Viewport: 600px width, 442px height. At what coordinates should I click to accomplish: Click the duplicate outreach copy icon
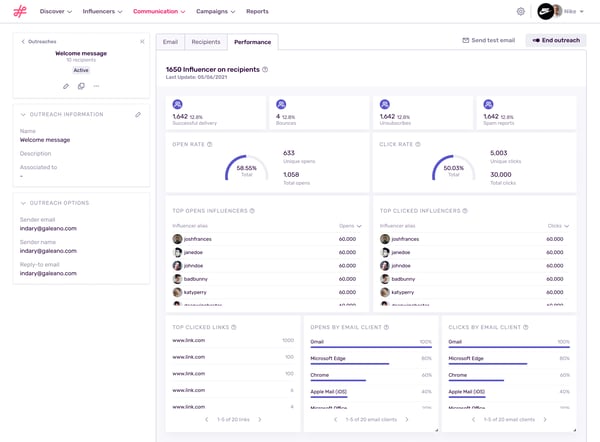click(81, 86)
